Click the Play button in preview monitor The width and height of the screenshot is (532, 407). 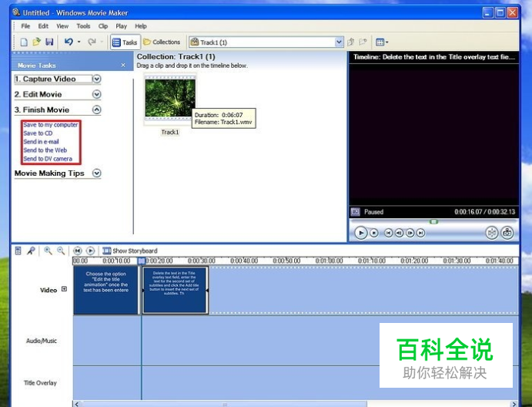coord(361,233)
